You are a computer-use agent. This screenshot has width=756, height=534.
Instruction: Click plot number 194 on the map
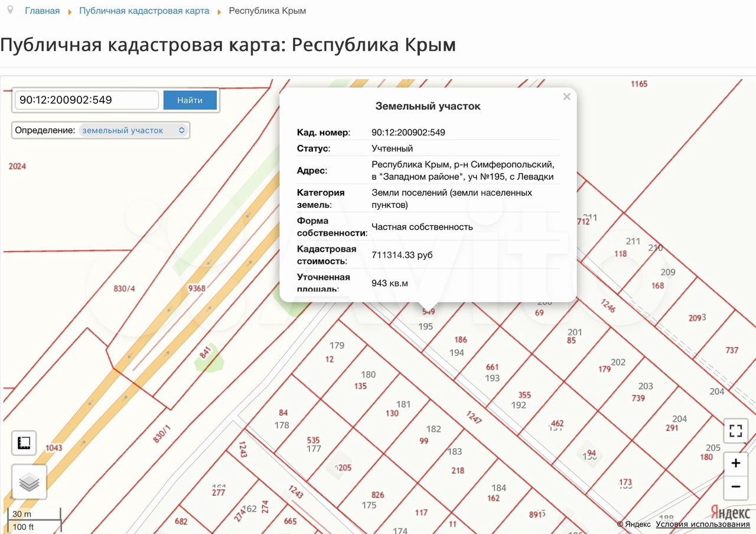(x=457, y=353)
